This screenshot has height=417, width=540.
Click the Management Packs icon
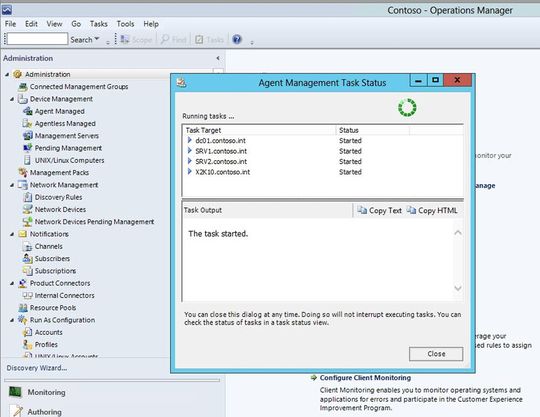[23, 173]
